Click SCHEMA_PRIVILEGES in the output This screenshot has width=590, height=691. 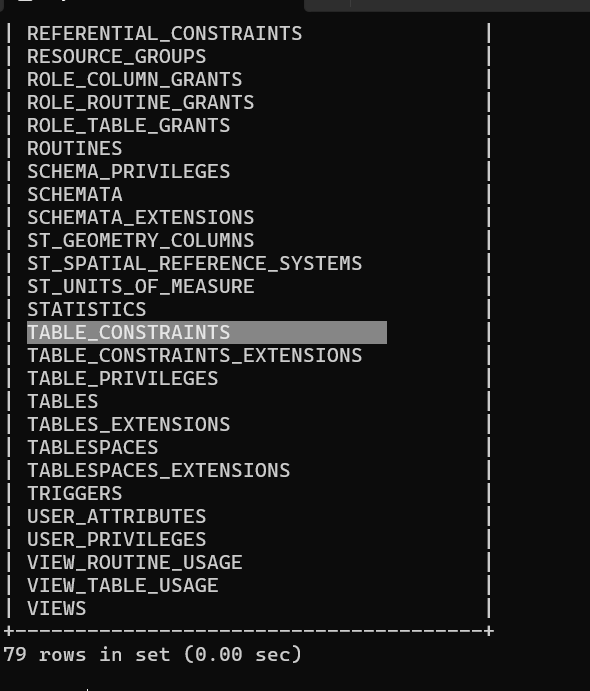pyautogui.click(x=129, y=171)
